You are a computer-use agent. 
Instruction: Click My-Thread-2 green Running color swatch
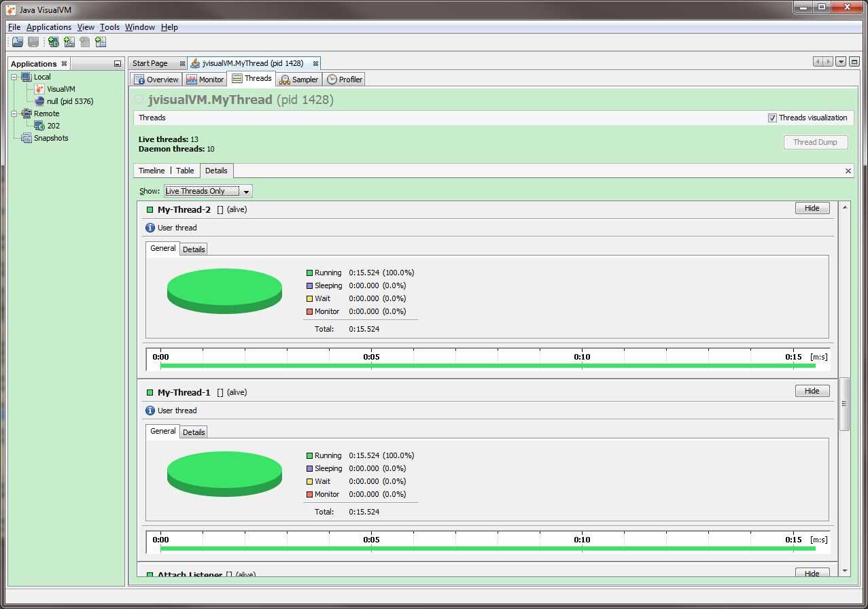(309, 273)
